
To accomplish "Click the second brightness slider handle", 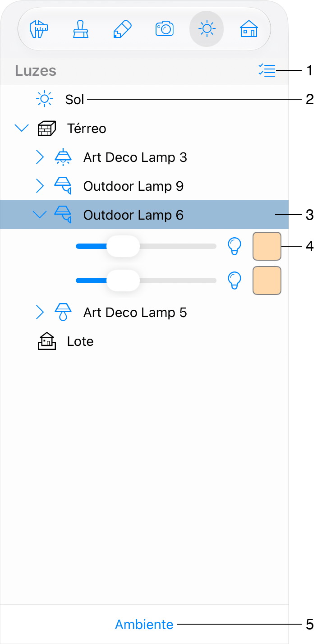I will (x=123, y=281).
